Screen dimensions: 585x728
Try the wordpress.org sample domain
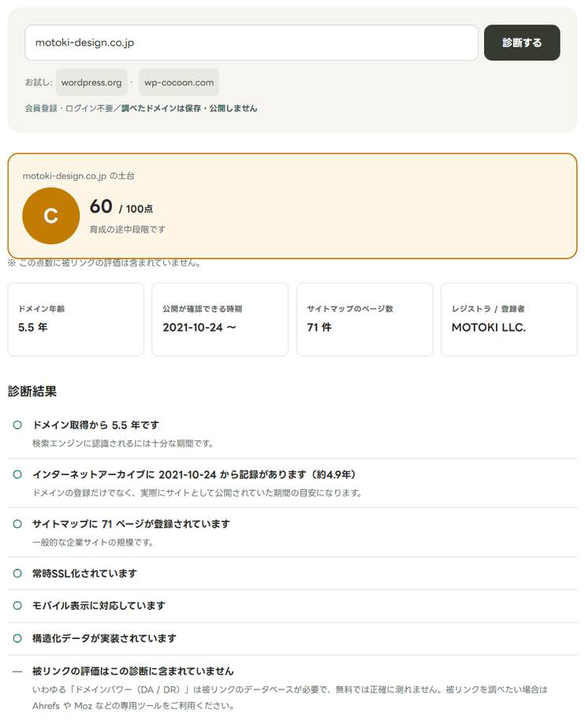[x=91, y=83]
